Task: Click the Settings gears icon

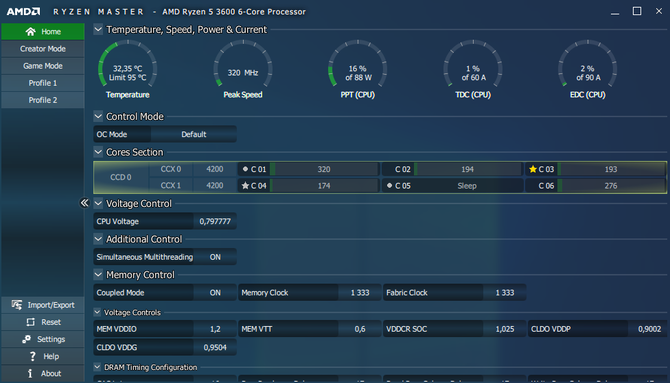Action: 26,339
